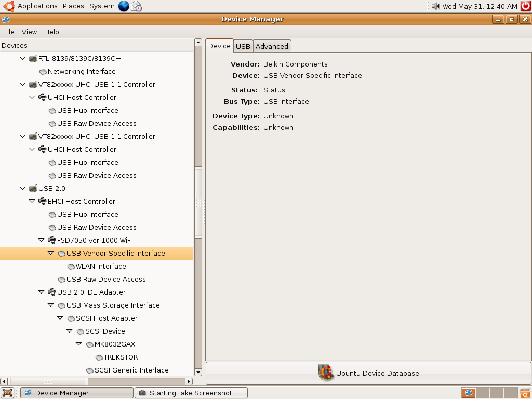Click the vertical scrollbar thumb in device tree
Viewport: 532px width, 399px height.
coord(198,203)
